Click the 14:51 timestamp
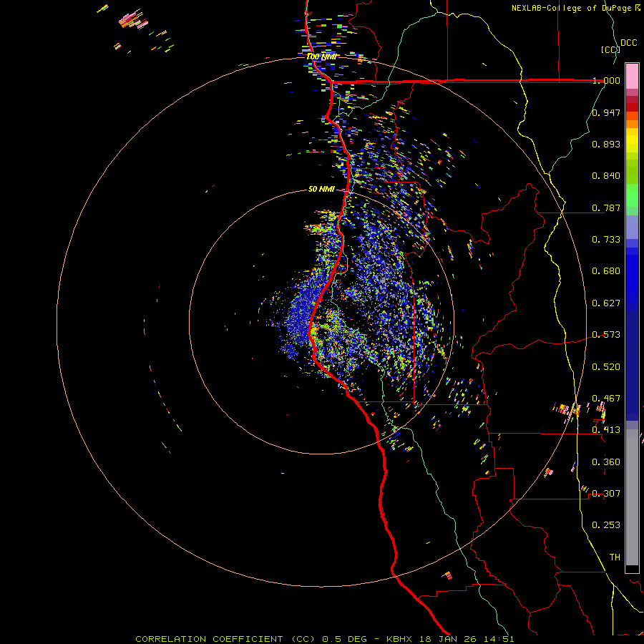This screenshot has height=644, width=644. [x=499, y=639]
